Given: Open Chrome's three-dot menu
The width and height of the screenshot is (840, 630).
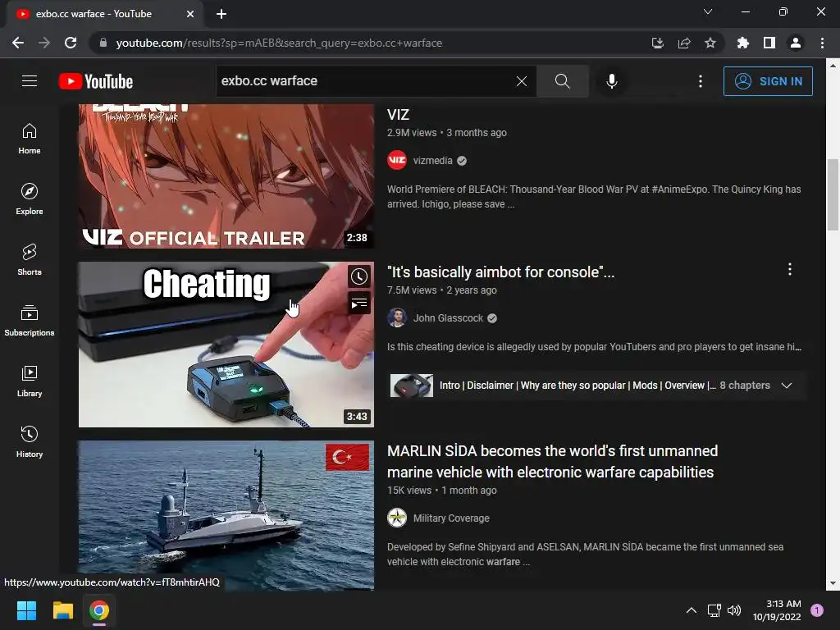Looking at the screenshot, I should pyautogui.click(x=822, y=43).
